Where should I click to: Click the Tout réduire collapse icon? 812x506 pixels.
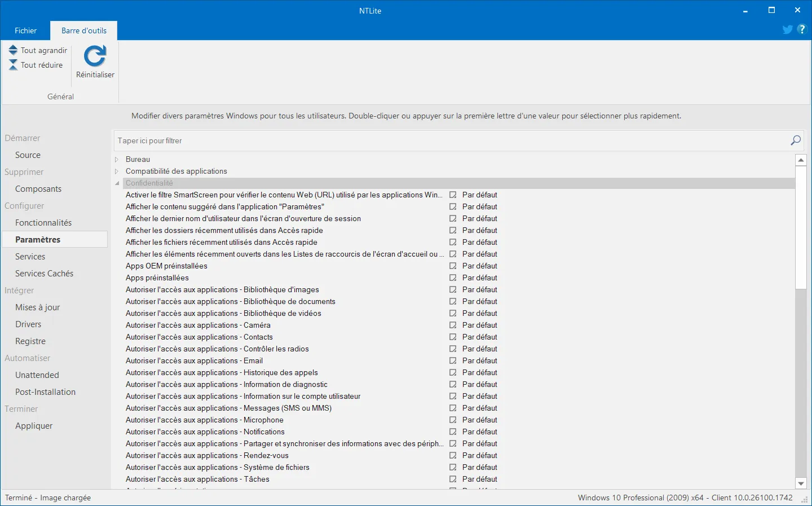(x=13, y=65)
